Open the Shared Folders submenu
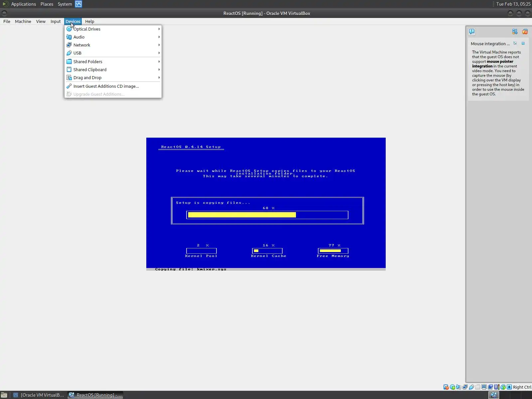The width and height of the screenshot is (532, 399). 113,62
